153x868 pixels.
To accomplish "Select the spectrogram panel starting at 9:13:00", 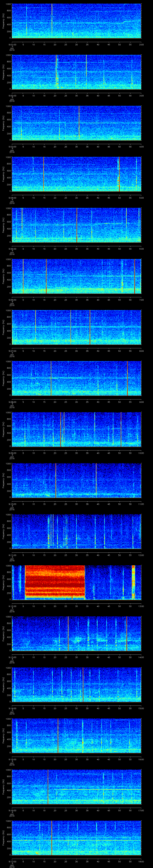I will point(76,633).
